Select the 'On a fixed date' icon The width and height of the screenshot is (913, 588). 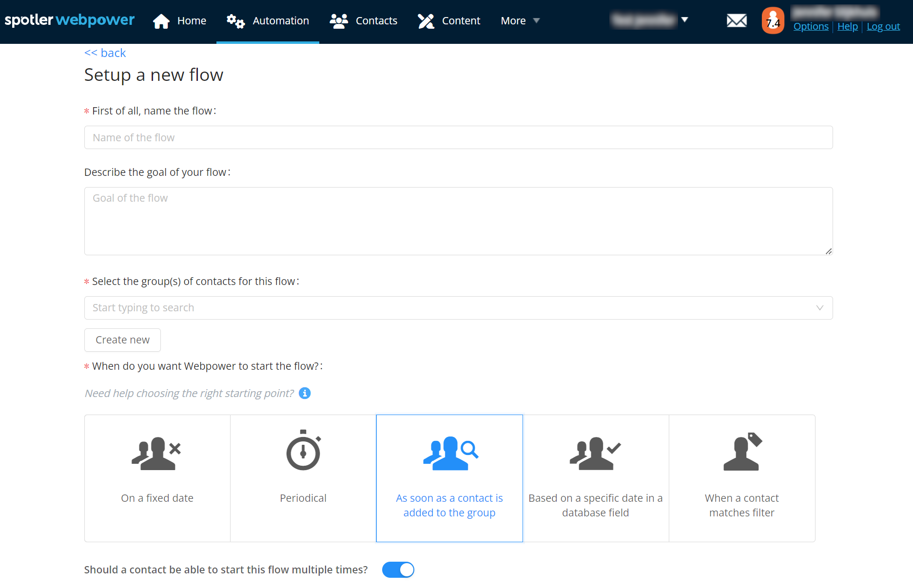coord(156,453)
